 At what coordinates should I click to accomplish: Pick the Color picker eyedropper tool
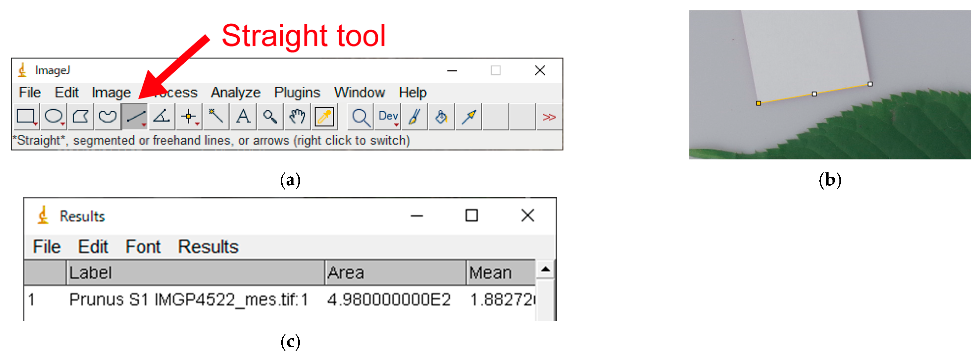click(x=324, y=116)
